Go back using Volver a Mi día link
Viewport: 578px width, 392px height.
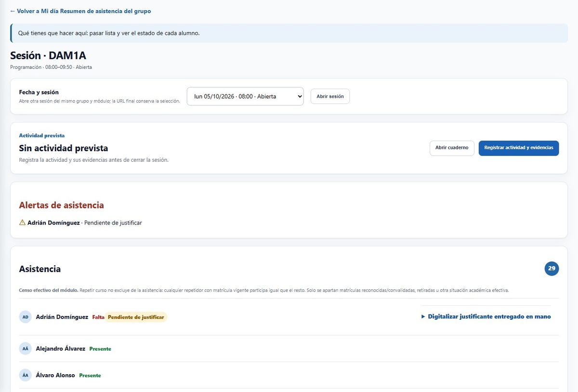[35, 11]
